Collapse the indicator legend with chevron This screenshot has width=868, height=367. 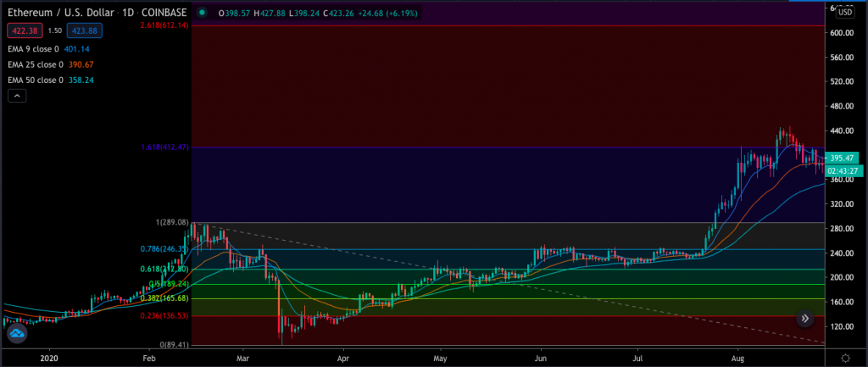pos(17,97)
